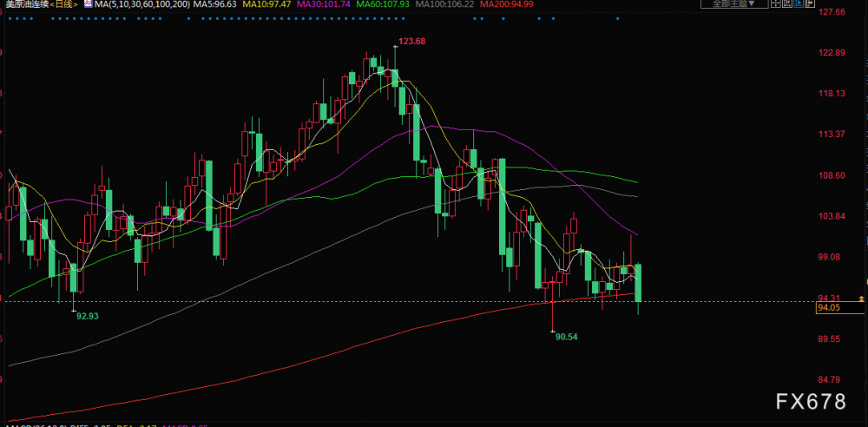Click the 122.89 price axis label
Screen dimensions: 868x427
(x=833, y=53)
